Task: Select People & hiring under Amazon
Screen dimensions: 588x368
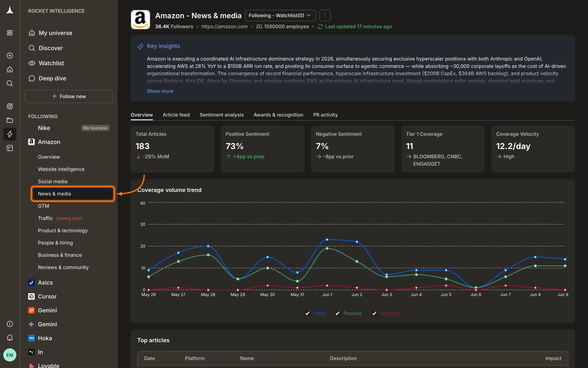Action: (55, 243)
